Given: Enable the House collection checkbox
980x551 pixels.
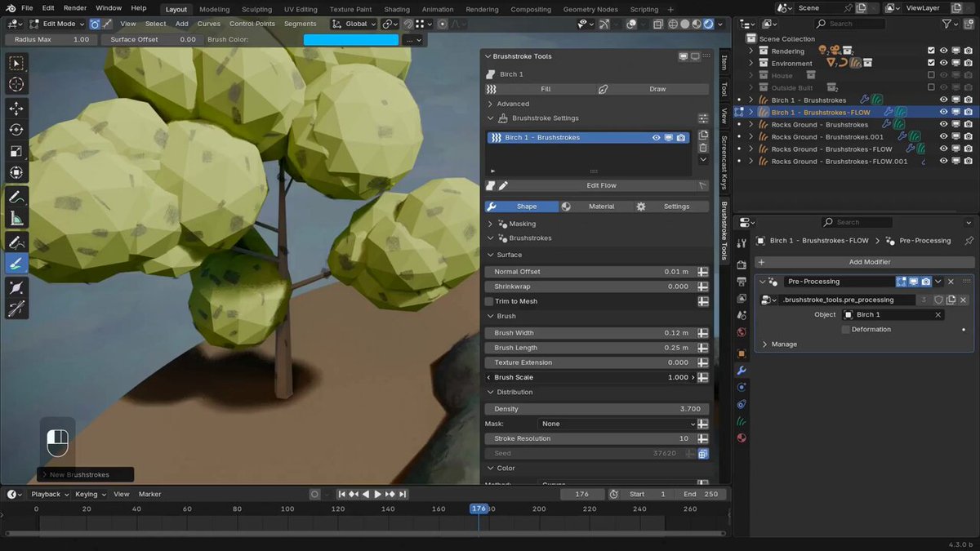Looking at the screenshot, I should point(931,75).
